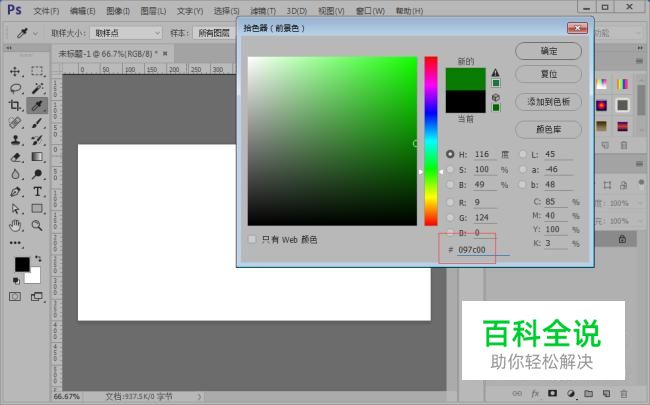Viewport: 650px width, 405px height.
Task: Click the not web-safe cube icon
Action: pos(495,97)
